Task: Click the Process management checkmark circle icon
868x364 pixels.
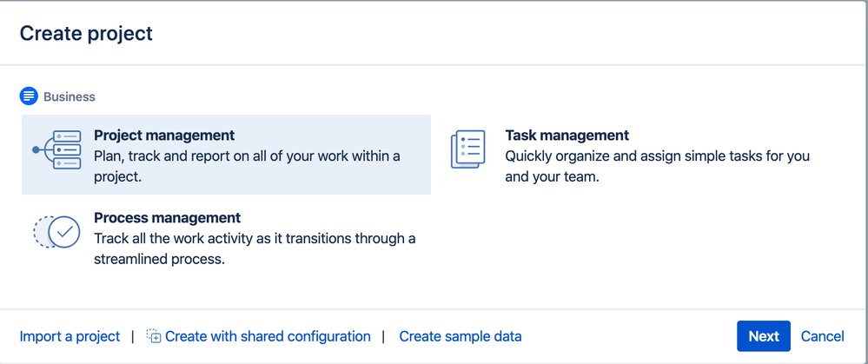Action: [56, 232]
